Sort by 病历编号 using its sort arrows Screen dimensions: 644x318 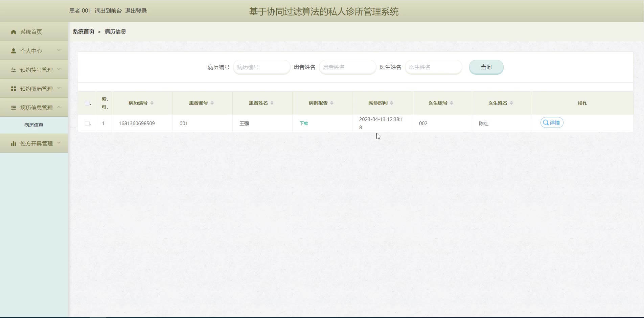[152, 103]
